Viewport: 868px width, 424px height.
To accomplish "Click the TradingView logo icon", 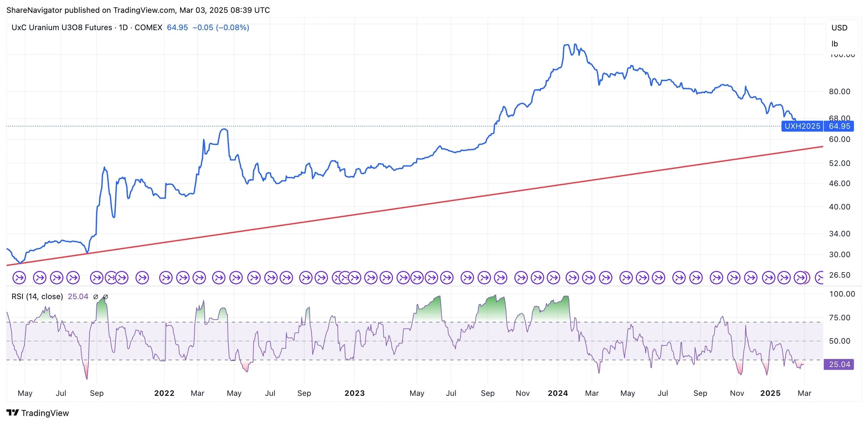I will pos(13,412).
